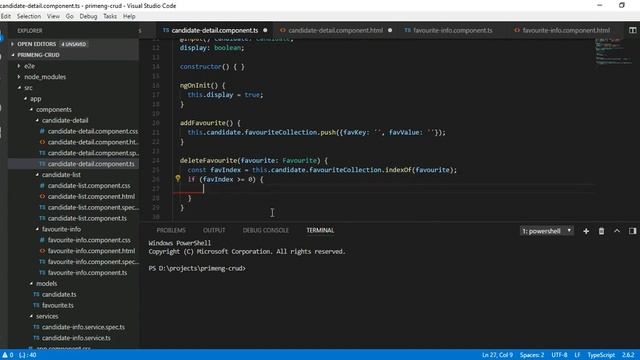The width and height of the screenshot is (640, 360).
Task: Open candidate-list.component.ts in explorer
Action: click(x=87, y=218)
